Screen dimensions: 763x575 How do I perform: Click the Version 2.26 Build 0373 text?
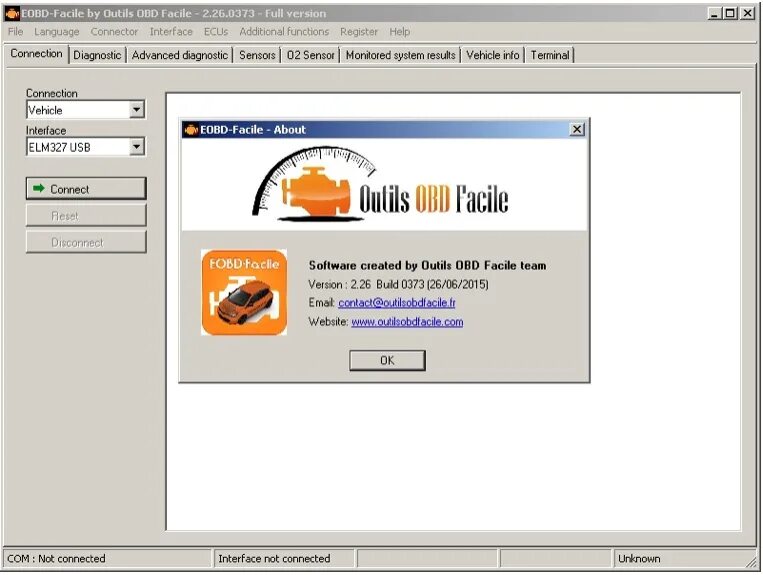(399, 284)
